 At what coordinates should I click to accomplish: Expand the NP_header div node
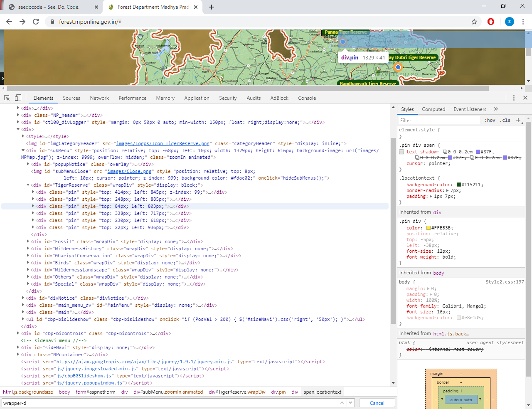click(18, 115)
